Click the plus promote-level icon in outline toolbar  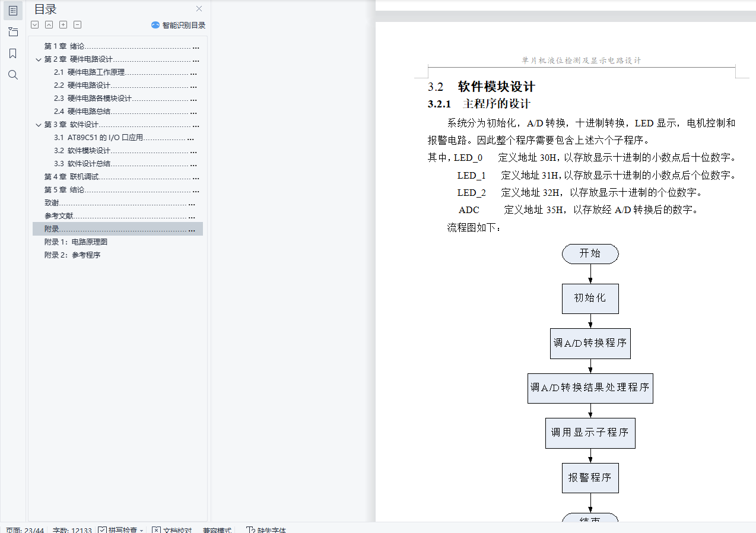[63, 25]
